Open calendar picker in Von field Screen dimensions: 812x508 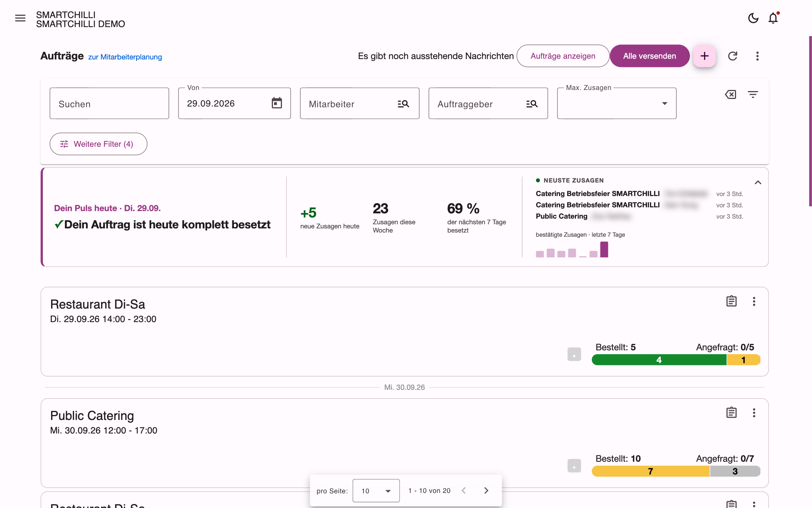[277, 103]
